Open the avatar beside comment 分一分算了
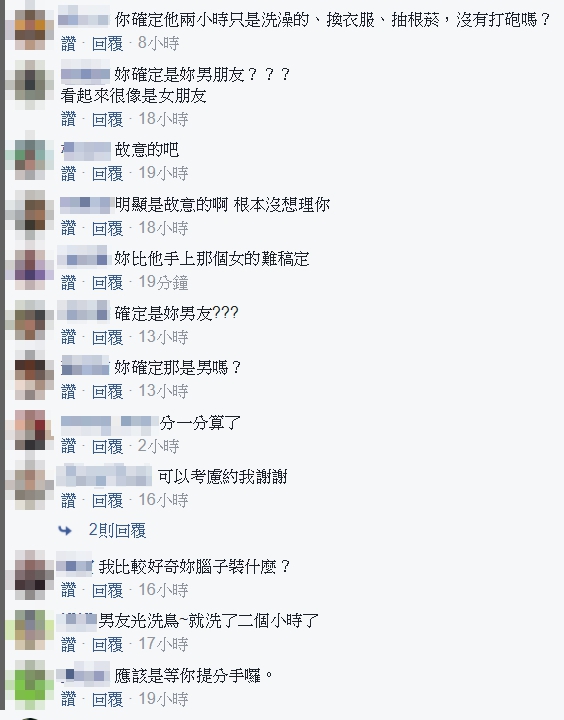The image size is (564, 720). pos(30,430)
